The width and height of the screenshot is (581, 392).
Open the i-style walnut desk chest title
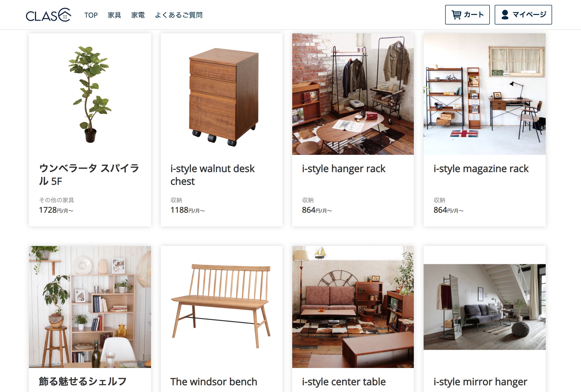coord(213,175)
